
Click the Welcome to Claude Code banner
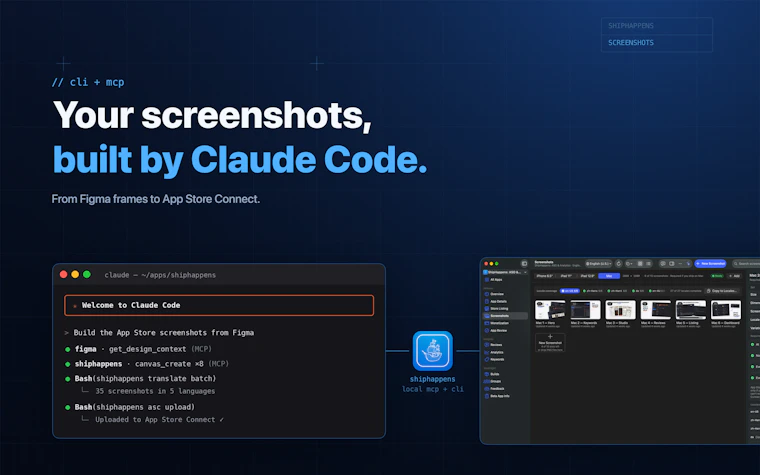pos(219,305)
